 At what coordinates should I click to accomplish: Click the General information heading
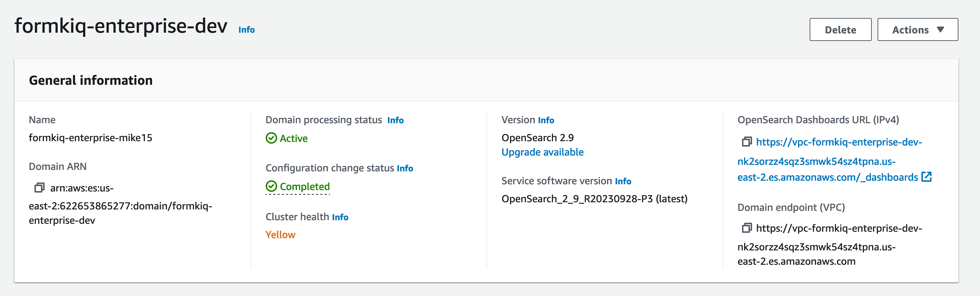tap(91, 80)
